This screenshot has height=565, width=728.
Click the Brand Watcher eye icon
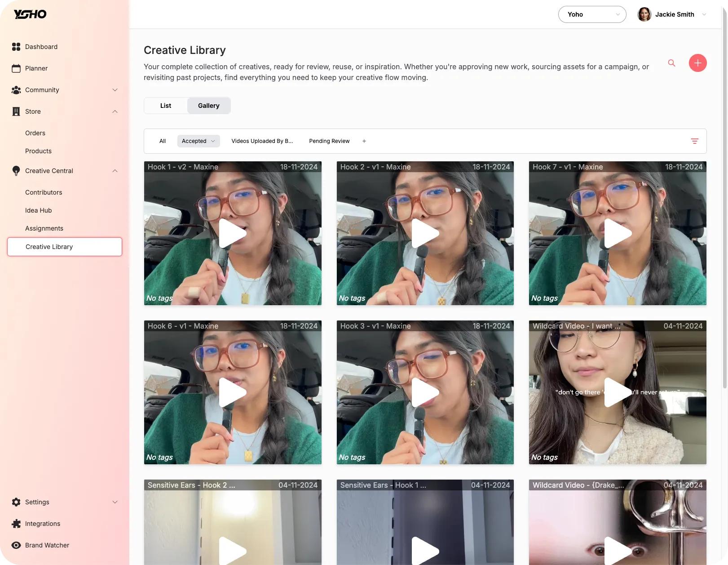pos(16,545)
